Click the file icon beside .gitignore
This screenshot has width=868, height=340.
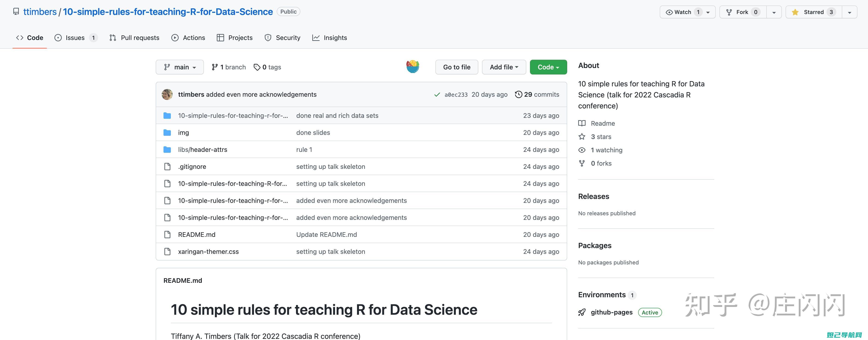click(x=167, y=167)
